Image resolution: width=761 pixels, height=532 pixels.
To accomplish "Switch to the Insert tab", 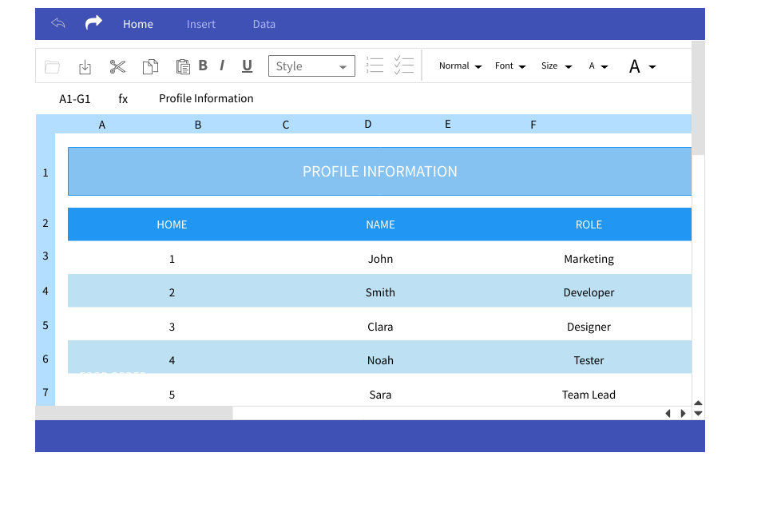I will [200, 24].
